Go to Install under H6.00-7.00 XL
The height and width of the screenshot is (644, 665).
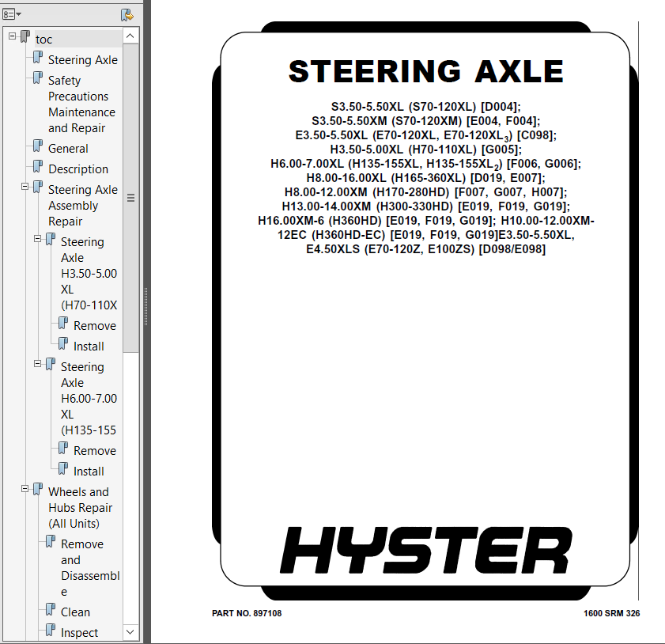[x=89, y=471]
